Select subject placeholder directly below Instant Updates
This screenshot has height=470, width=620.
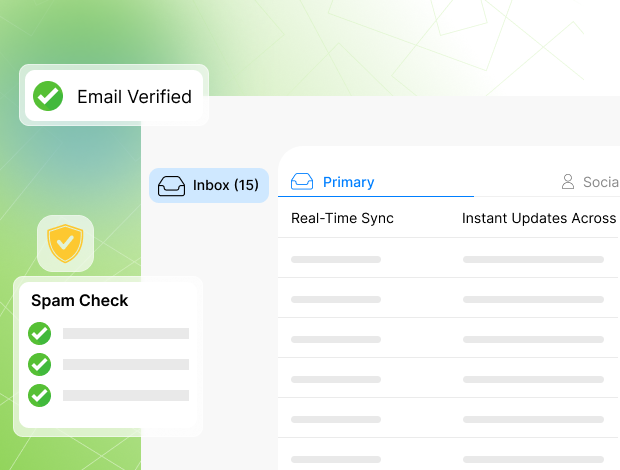[533, 259]
